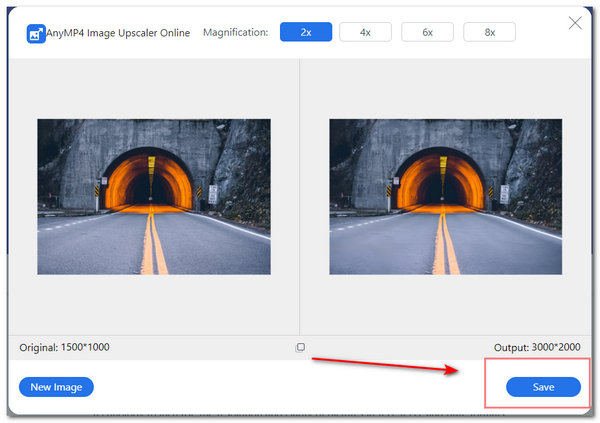Click the small compare icon below the previews
600x423 pixels.
click(x=300, y=347)
